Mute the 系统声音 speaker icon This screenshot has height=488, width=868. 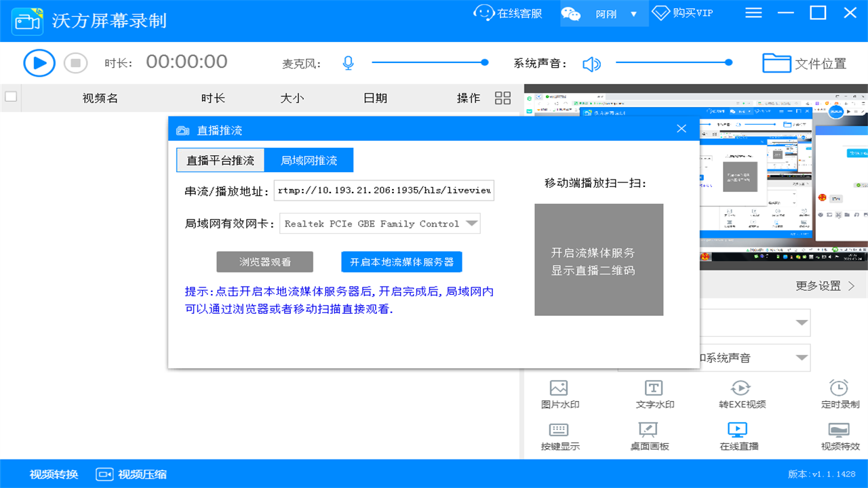[591, 62]
